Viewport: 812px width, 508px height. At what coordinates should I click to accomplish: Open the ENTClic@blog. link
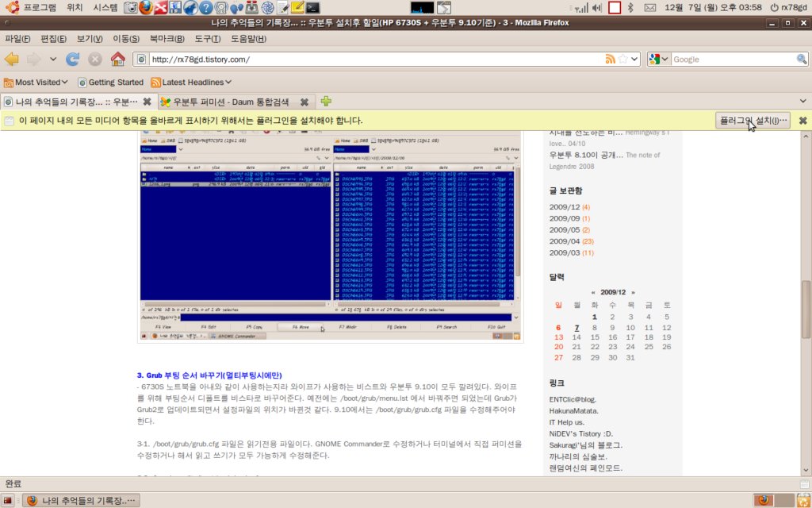(x=573, y=400)
